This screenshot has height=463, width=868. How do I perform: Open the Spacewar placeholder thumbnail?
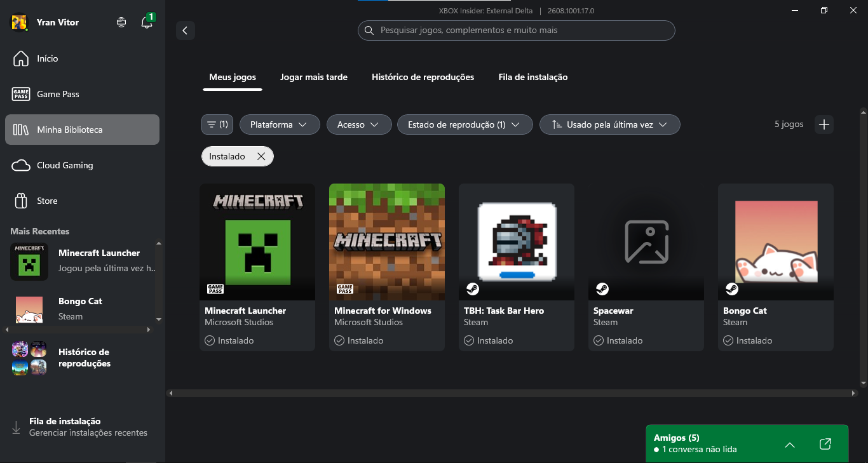[646, 242]
